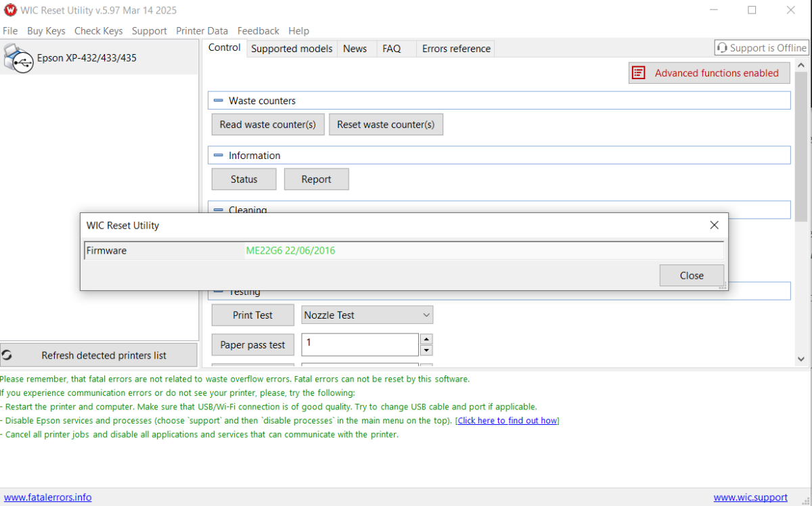The width and height of the screenshot is (812, 506).
Task: Select the Epson XP-432/433/435 printer icon
Action: [18, 58]
